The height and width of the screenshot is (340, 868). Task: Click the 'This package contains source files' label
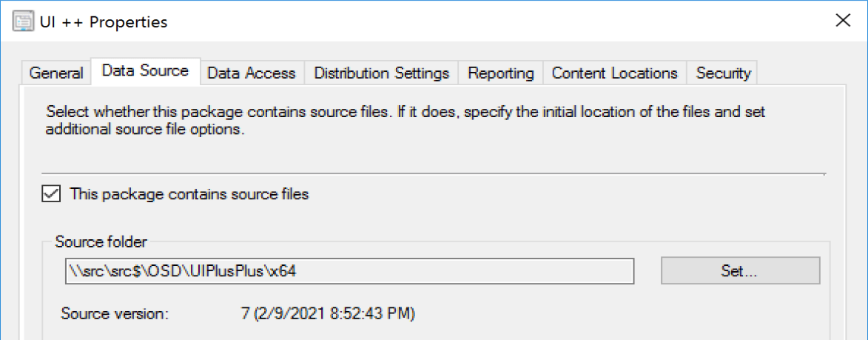pos(189,194)
